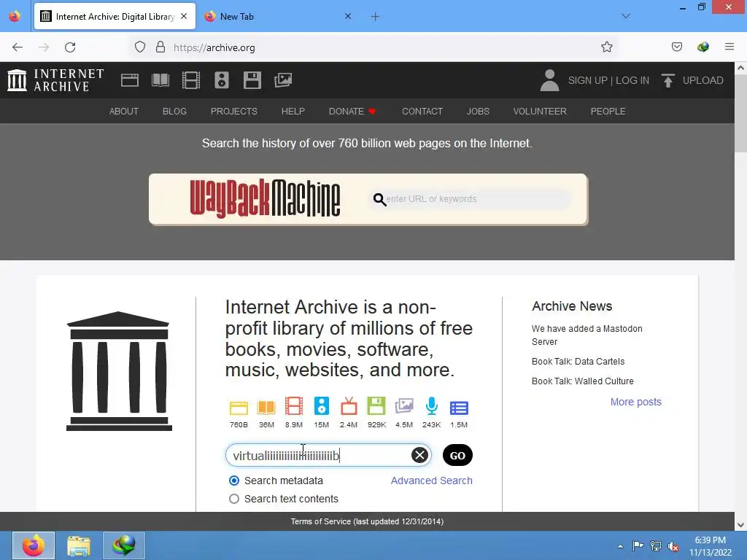Screen dimensions: 747x560
Task: Click the user avatar icon
Action: [549, 80]
